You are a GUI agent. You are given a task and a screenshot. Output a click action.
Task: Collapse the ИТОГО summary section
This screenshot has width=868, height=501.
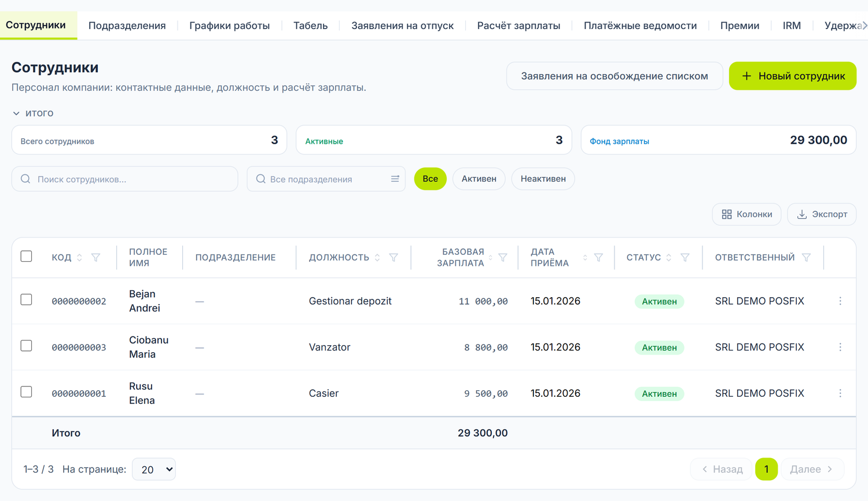click(33, 113)
